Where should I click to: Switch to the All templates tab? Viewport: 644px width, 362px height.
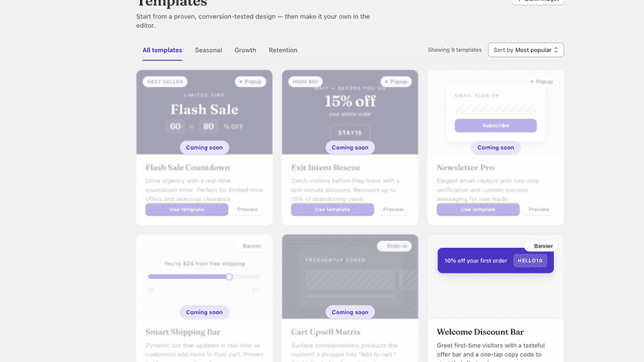coord(163,50)
